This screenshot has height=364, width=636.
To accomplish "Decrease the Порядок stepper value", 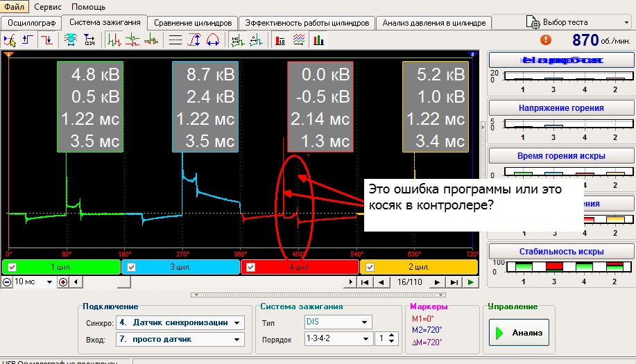I will coord(391,342).
